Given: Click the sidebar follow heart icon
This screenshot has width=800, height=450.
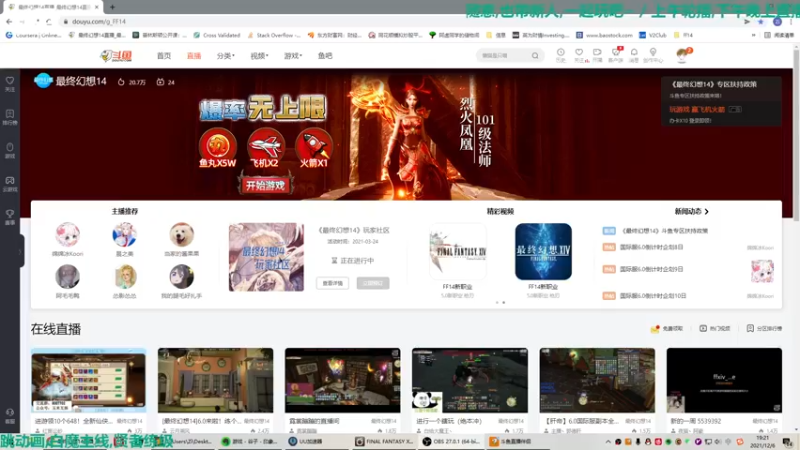Looking at the screenshot, I should [10, 84].
